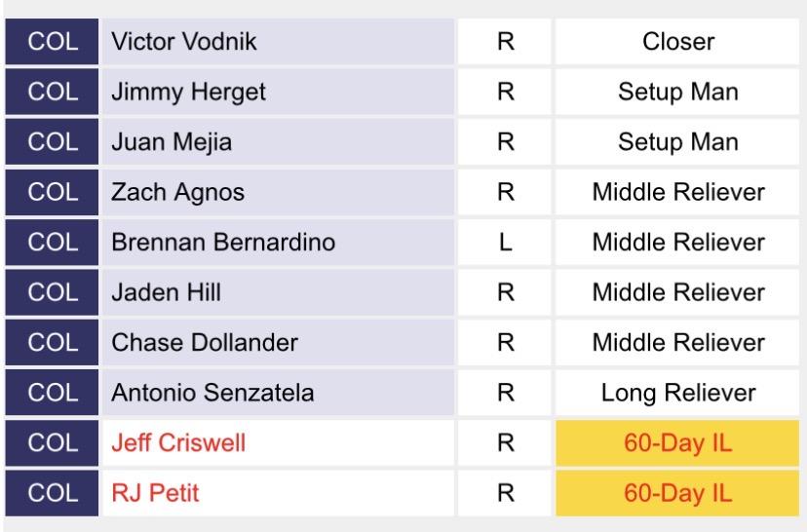Click Jimmy Herget's Setup Man role
The height and width of the screenshot is (532, 807).
677,93
